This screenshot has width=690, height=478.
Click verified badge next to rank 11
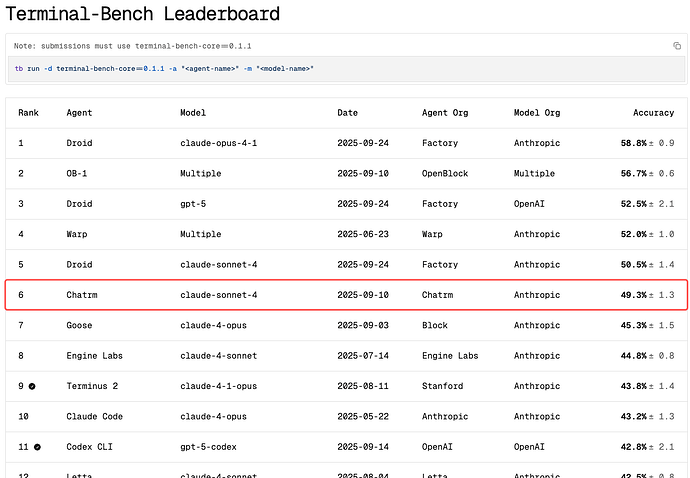pyautogui.click(x=37, y=447)
